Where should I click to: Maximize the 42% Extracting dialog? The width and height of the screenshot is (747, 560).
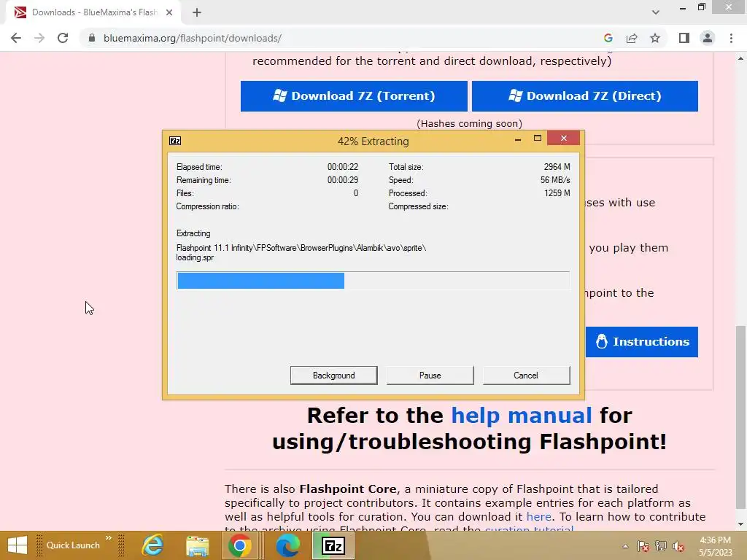click(x=538, y=139)
